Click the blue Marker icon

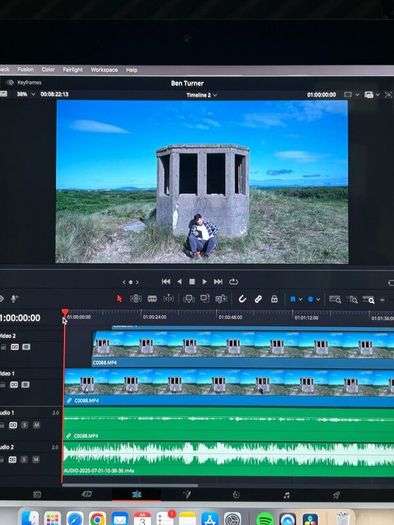pos(310,299)
